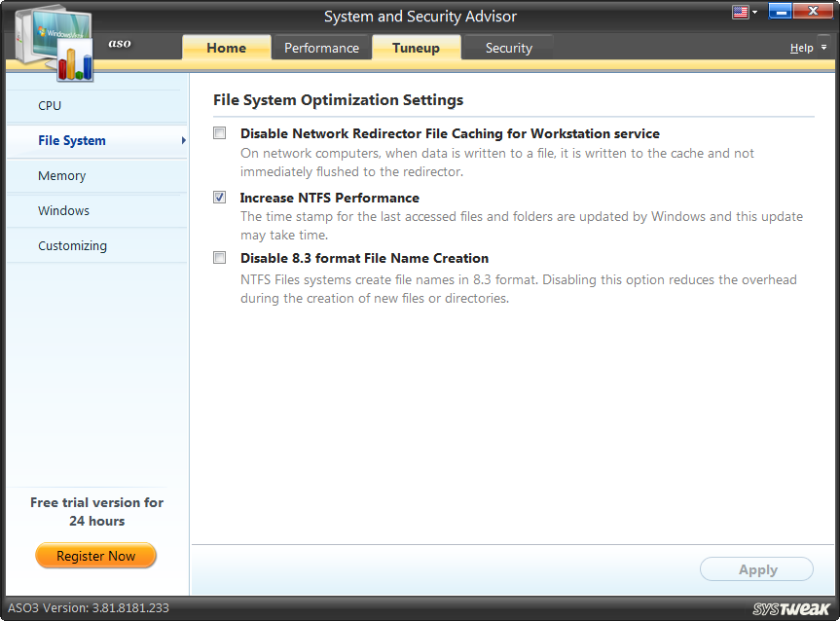Click the Apply button
The image size is (840, 621).
tap(756, 569)
